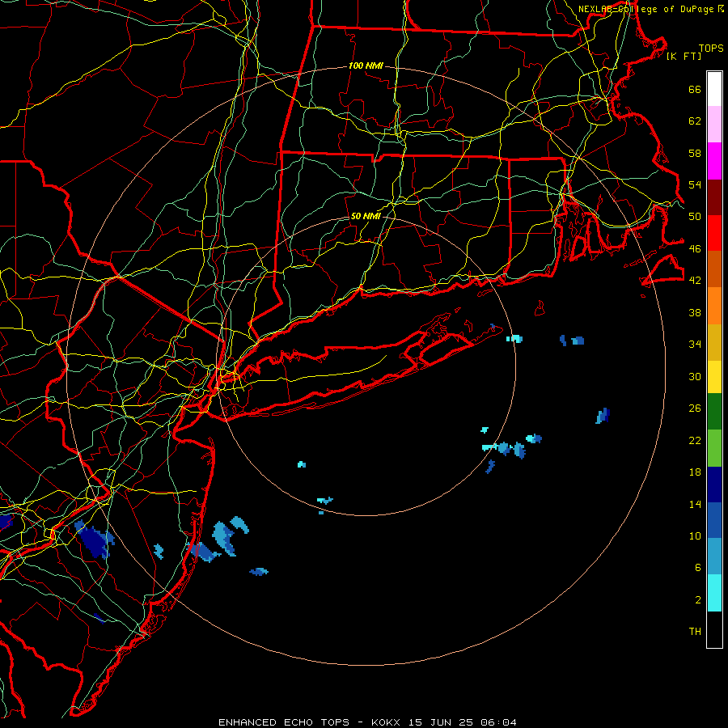Click the "2" legend value
728x728 pixels.
[x=698, y=600]
